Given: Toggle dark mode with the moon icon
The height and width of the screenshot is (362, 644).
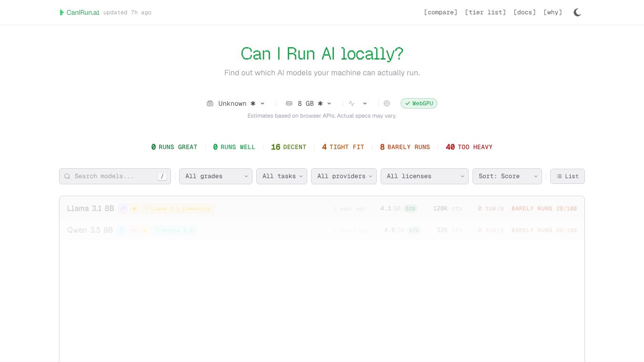Looking at the screenshot, I should click(577, 12).
